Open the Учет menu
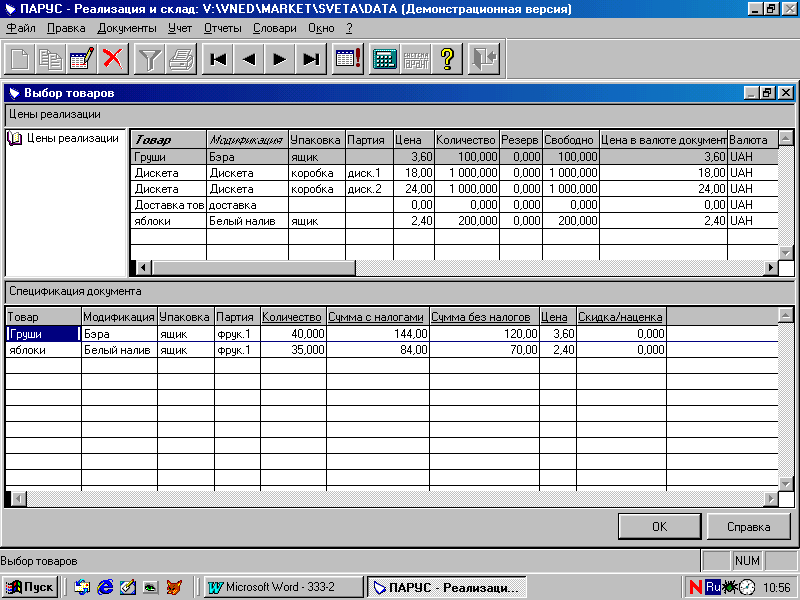 pos(180,29)
